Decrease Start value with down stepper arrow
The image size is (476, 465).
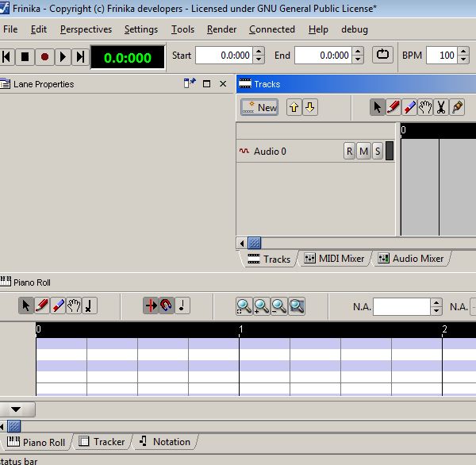[x=259, y=60]
